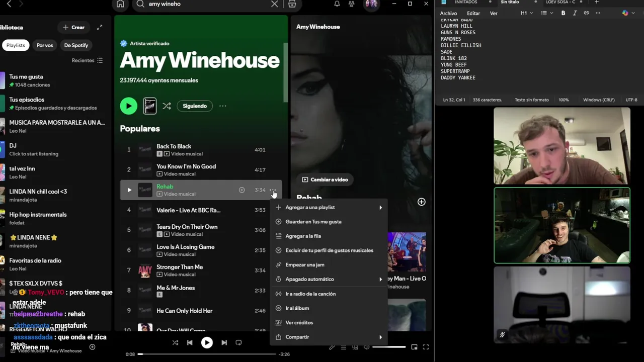The width and height of the screenshot is (644, 362).
Task: Toggle repeat in bottom player bar
Action: click(238, 342)
